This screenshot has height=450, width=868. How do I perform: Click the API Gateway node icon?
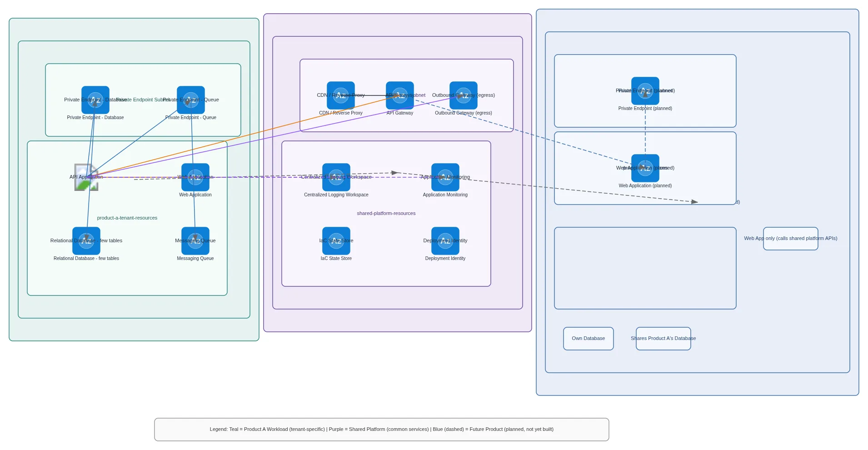click(x=400, y=95)
